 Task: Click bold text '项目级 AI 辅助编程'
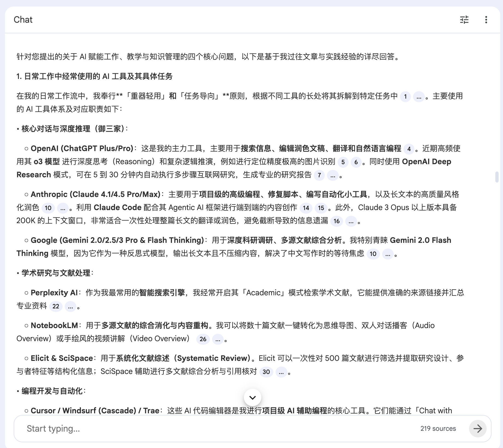(294, 411)
